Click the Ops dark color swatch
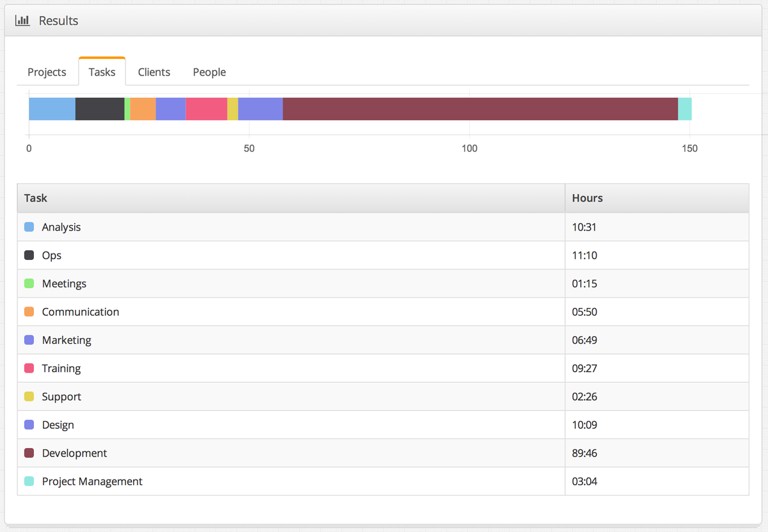This screenshot has width=768, height=532. pyautogui.click(x=29, y=255)
